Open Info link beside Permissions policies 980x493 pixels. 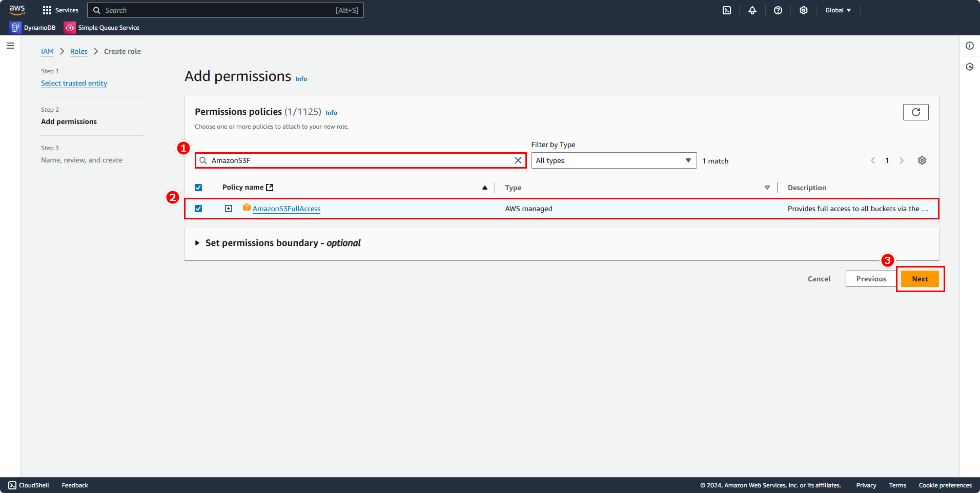(332, 113)
